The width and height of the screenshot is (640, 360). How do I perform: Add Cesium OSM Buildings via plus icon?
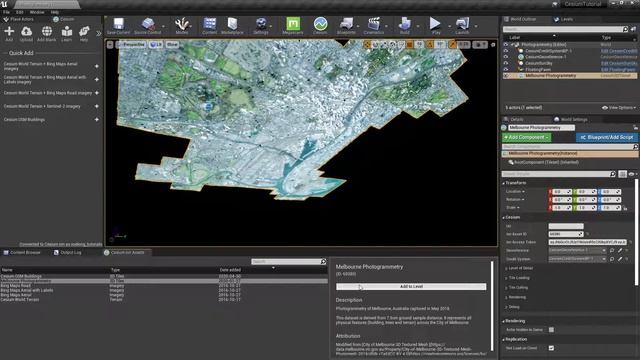97,120
